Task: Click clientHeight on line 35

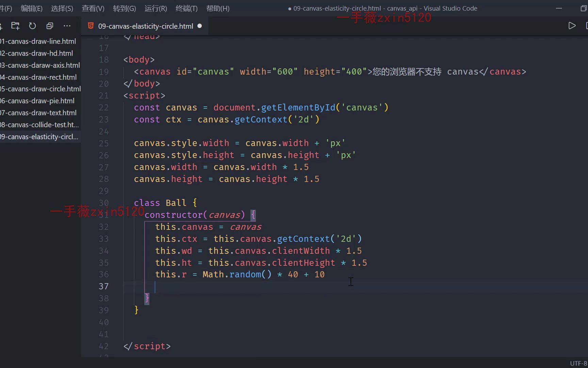Action: pos(304,263)
